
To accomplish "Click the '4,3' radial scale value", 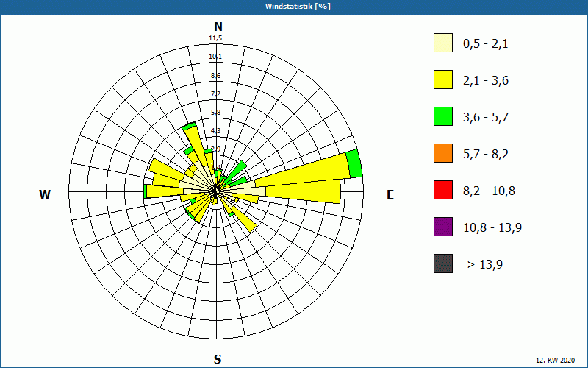I will pyautogui.click(x=215, y=131).
